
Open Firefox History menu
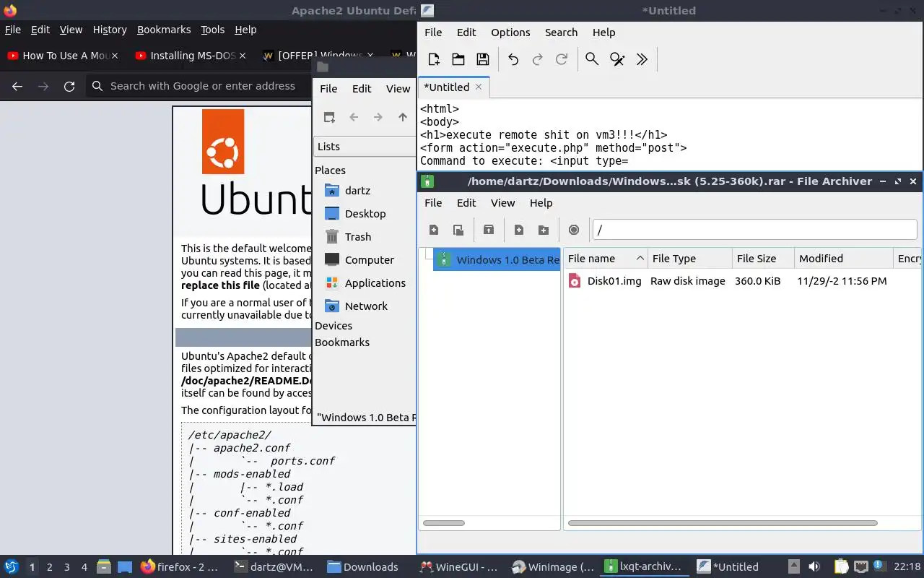coord(110,30)
